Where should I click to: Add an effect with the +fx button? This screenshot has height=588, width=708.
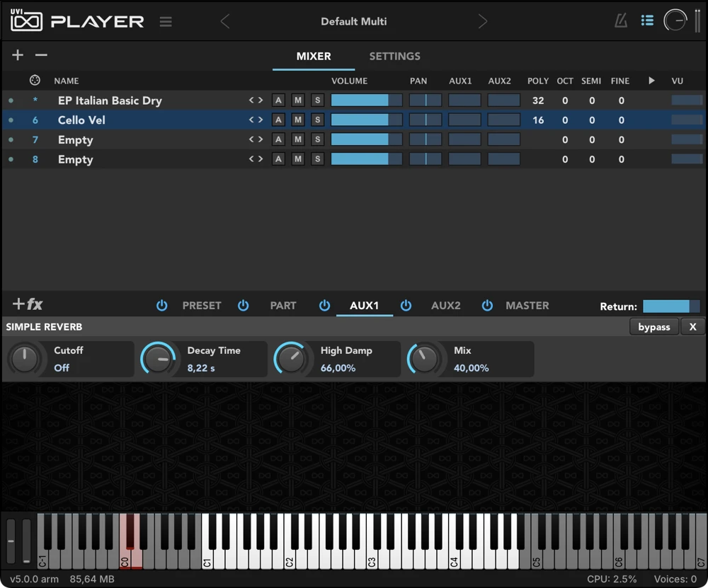coord(28,304)
